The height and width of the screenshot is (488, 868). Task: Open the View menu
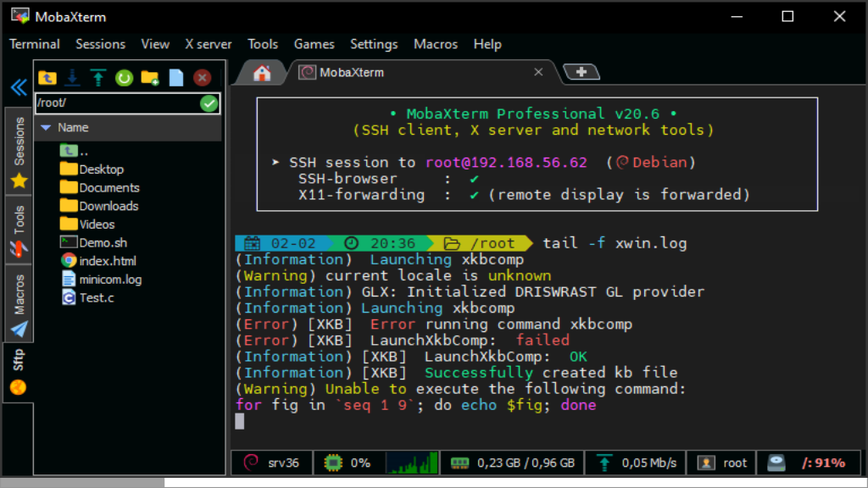pos(155,44)
